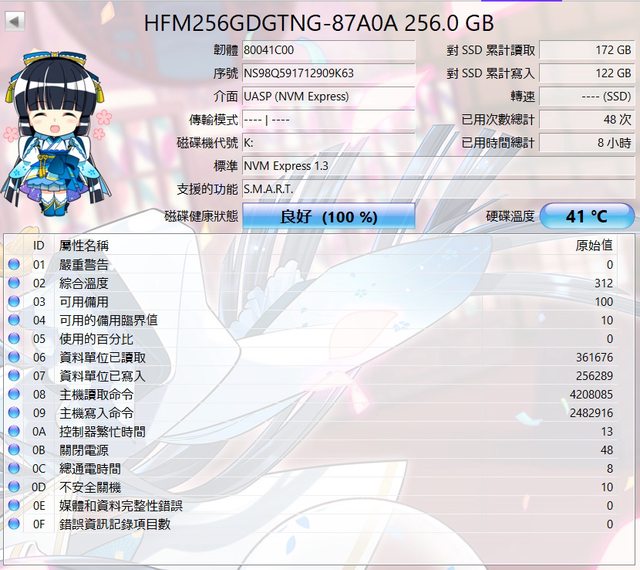Click the 原始值 column header
Screen dimensions: 640x570
(594, 245)
